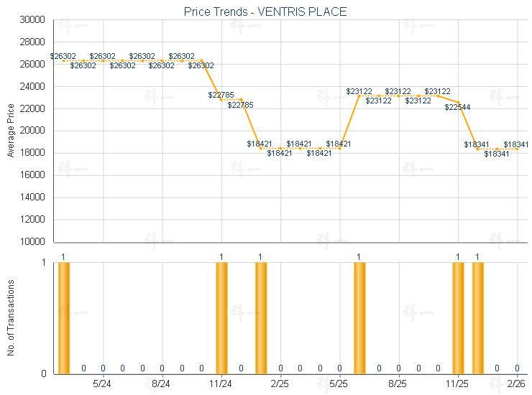Viewport: 532px width, 395px height.
Task: Select the 30000 y-axis value
Action: 32,20
